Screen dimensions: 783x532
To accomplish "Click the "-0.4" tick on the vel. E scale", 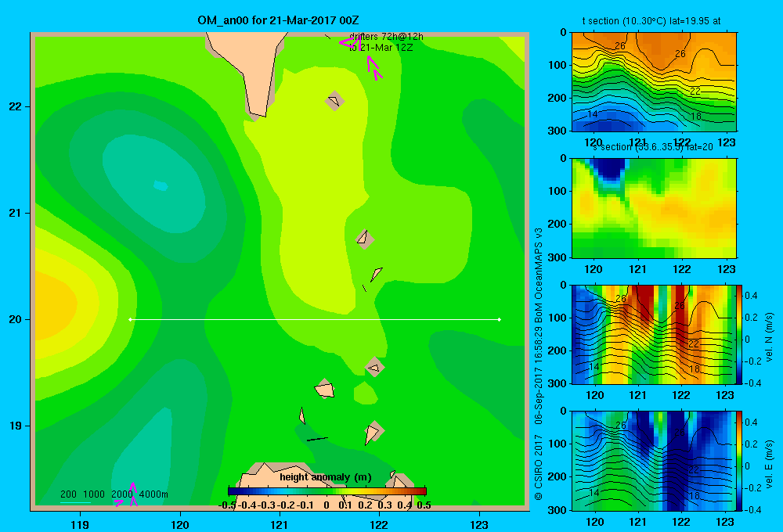I will (752, 509).
